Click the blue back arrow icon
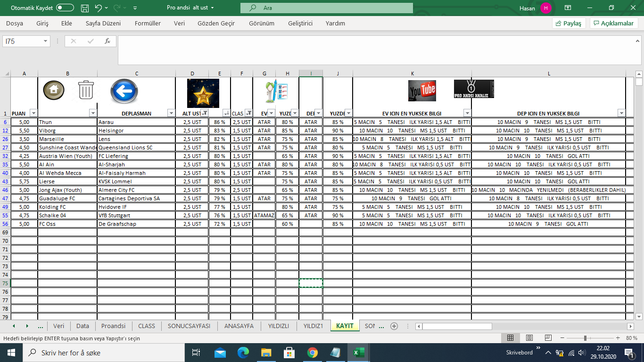This screenshot has height=362, width=644. point(124,91)
